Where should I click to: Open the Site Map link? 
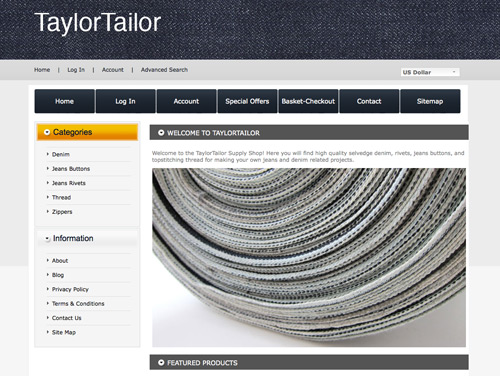coord(64,332)
